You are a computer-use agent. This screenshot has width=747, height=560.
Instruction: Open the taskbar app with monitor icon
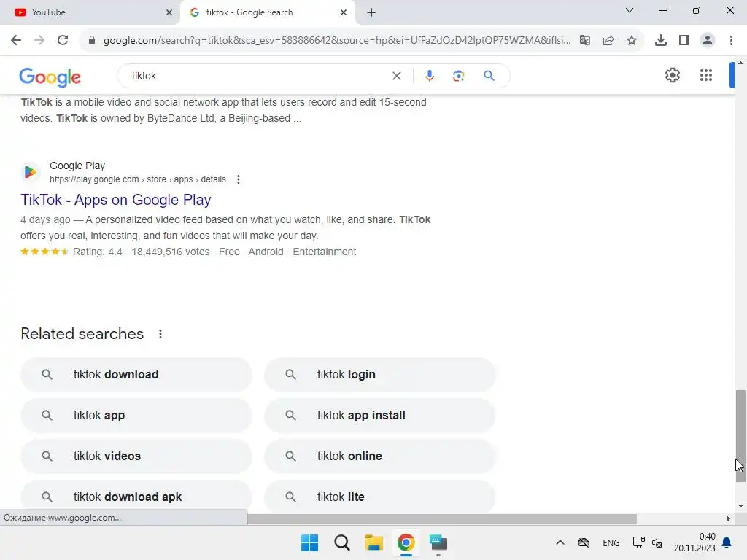click(438, 542)
